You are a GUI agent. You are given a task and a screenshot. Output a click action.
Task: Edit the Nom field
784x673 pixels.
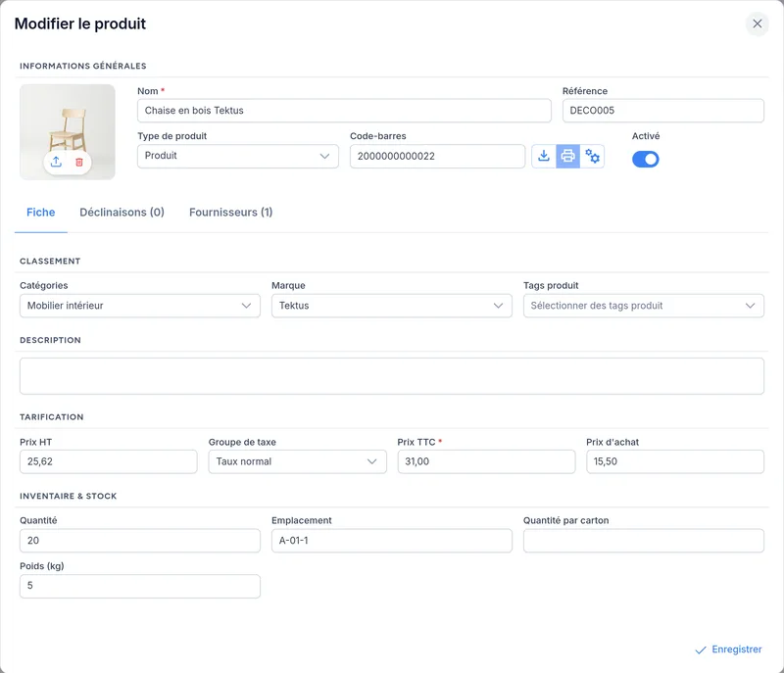pos(344,111)
